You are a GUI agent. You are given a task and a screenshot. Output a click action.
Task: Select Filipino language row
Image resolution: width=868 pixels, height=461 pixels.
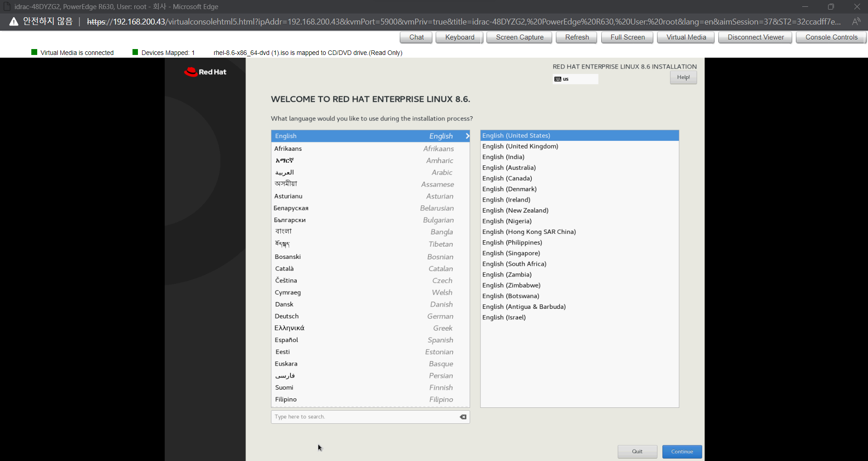pyautogui.click(x=370, y=399)
